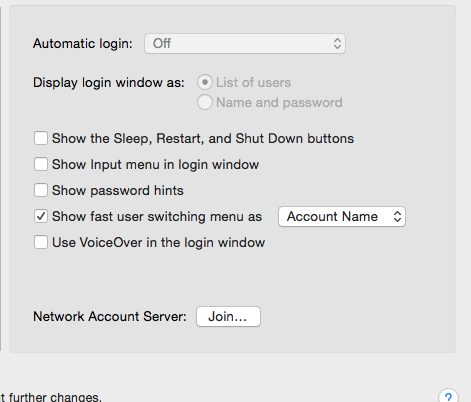Click the up-down arrows on the Off menu
This screenshot has height=402, width=471.
pyautogui.click(x=337, y=44)
